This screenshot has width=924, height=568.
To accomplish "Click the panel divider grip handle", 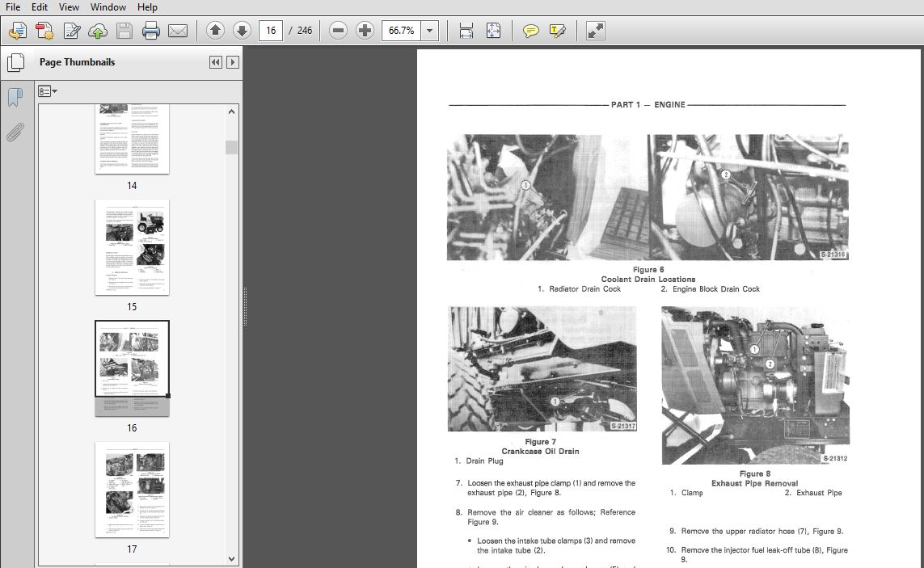I will point(245,306).
